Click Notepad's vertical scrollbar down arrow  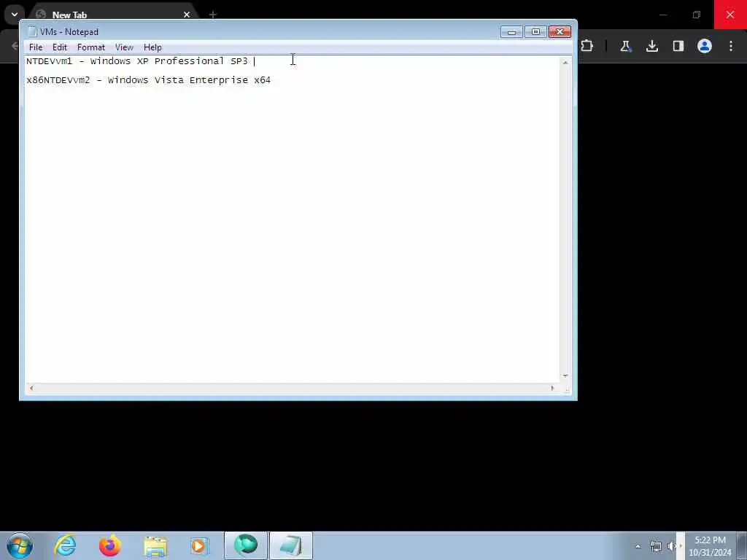point(565,376)
